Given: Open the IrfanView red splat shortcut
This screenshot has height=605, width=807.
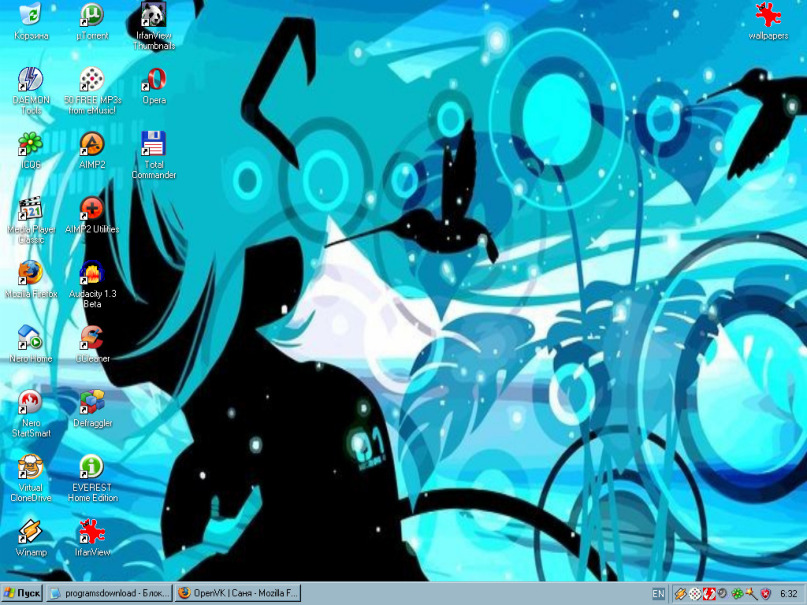Looking at the screenshot, I should click(x=92, y=538).
